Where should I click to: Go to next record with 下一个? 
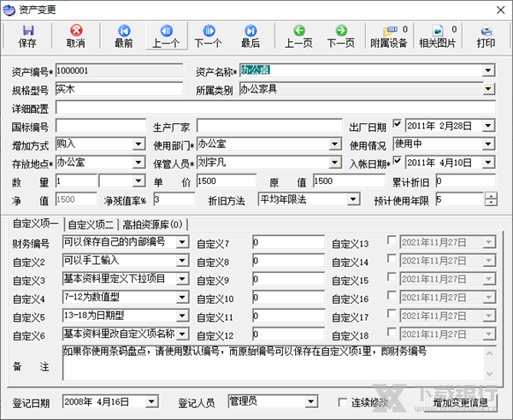(x=209, y=36)
